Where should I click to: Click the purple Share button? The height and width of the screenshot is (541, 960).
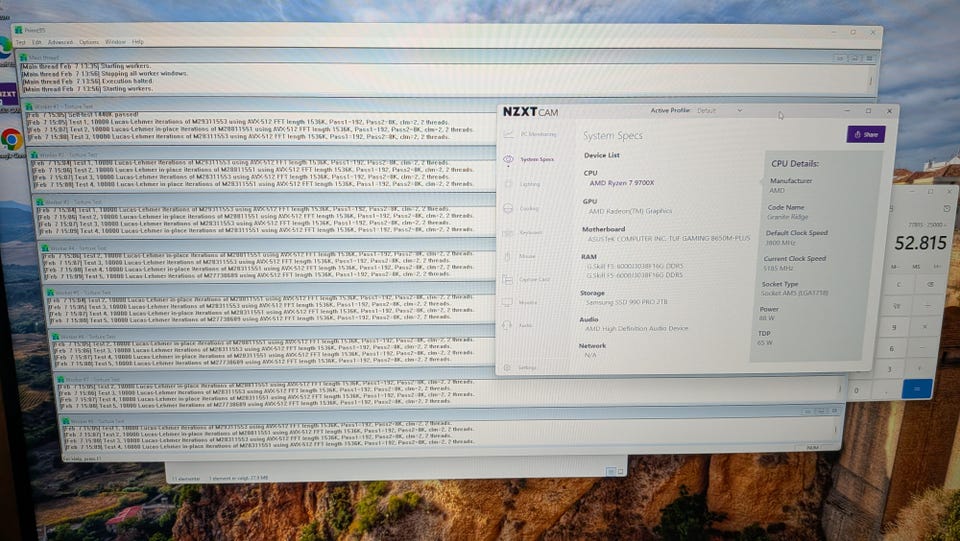866,134
